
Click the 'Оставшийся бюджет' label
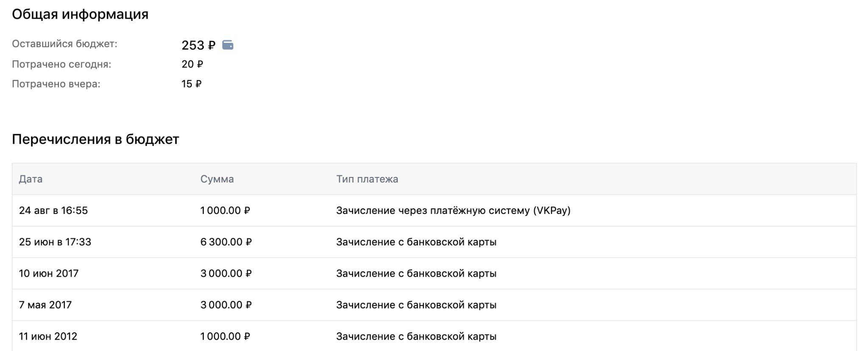pyautogui.click(x=64, y=44)
